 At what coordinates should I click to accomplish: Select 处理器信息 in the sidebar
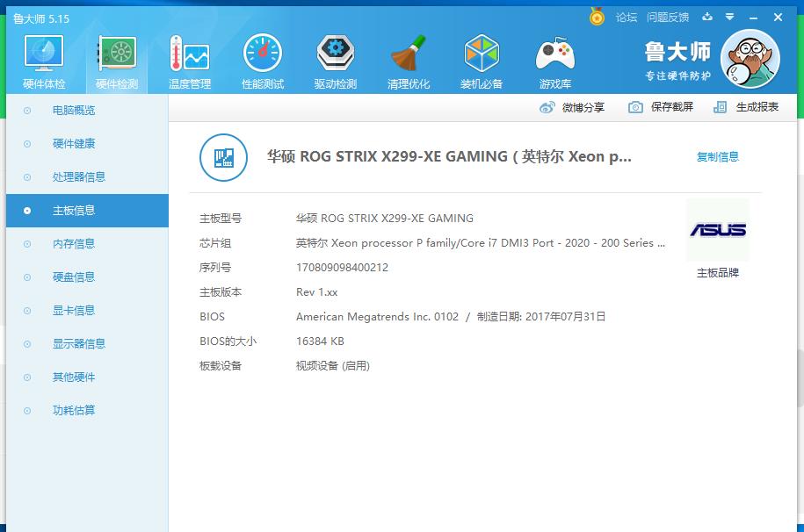point(78,177)
